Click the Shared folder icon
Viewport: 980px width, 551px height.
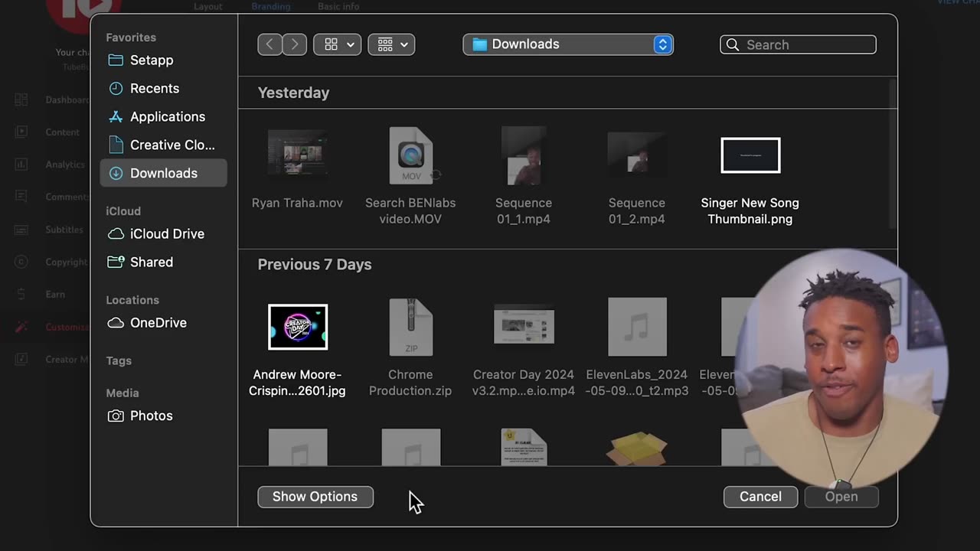(116, 262)
